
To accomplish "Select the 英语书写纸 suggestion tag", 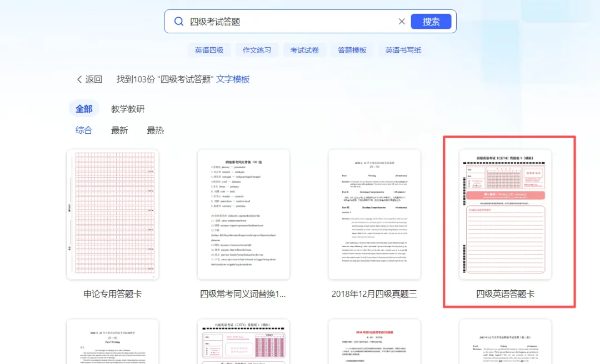I will 403,50.
